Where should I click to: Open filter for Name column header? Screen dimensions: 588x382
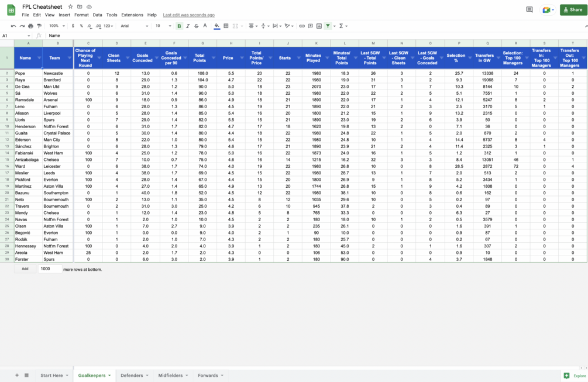point(39,58)
